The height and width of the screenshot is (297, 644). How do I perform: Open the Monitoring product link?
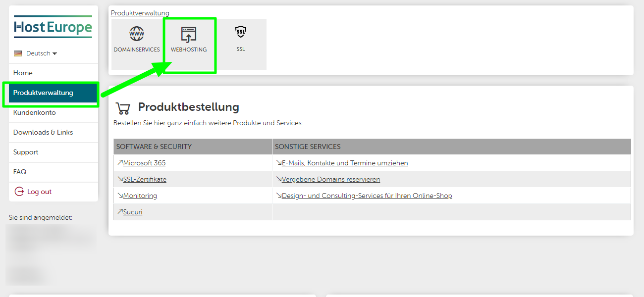click(x=140, y=196)
